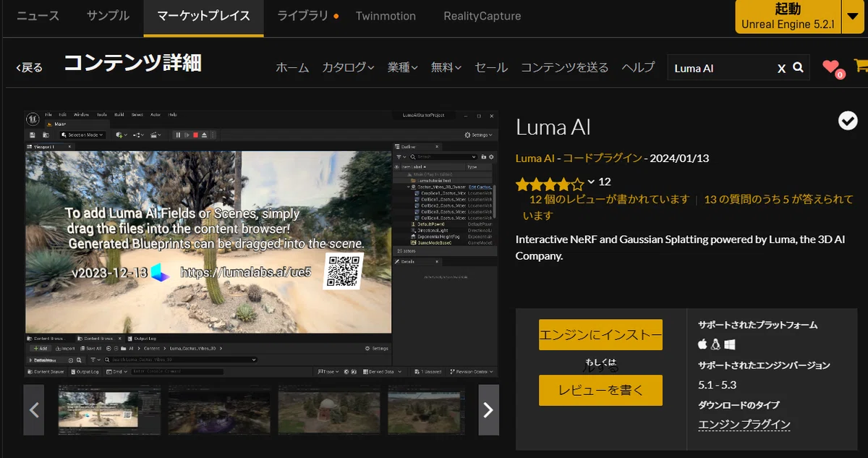Open the wishlist heart icon

832,67
